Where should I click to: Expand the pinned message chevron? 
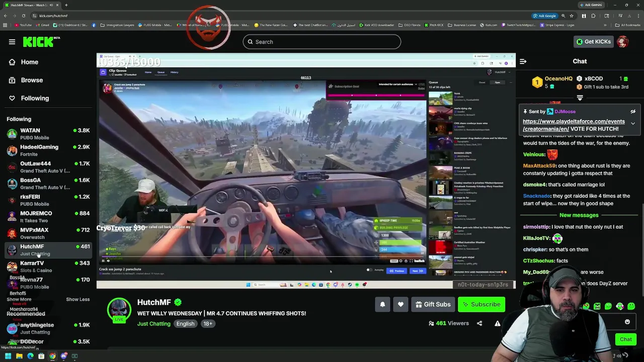click(x=633, y=123)
